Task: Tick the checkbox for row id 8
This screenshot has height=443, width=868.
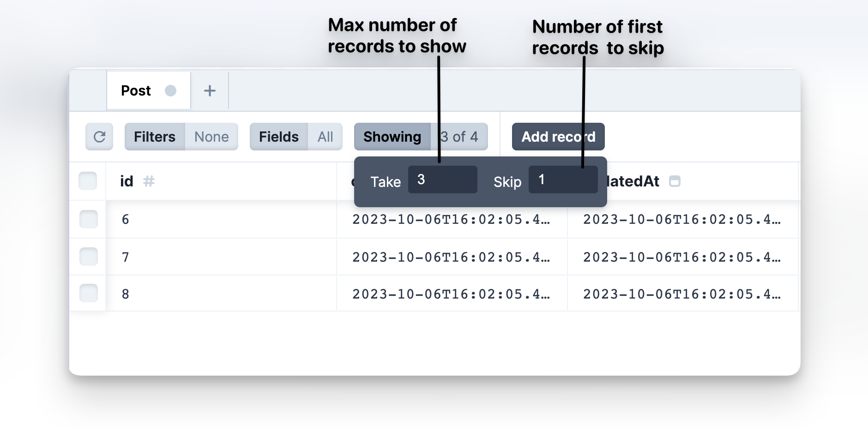Action: 88,293
